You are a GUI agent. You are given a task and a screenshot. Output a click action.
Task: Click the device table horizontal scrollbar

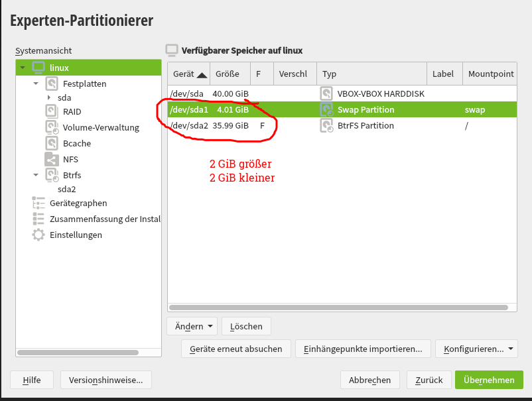coord(338,308)
